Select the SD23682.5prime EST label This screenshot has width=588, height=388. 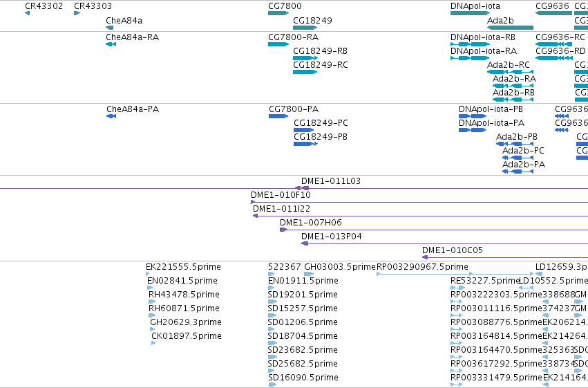(x=303, y=351)
